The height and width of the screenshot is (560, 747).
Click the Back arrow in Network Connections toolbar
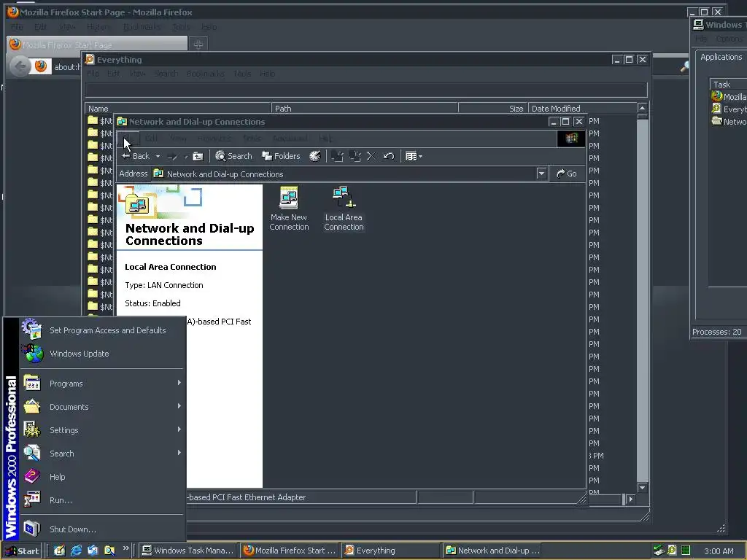click(135, 156)
